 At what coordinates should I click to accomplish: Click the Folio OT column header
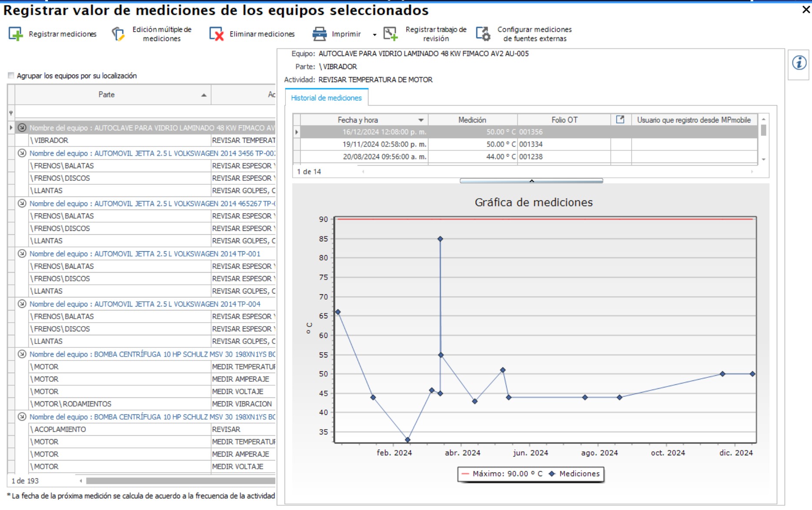pos(564,120)
